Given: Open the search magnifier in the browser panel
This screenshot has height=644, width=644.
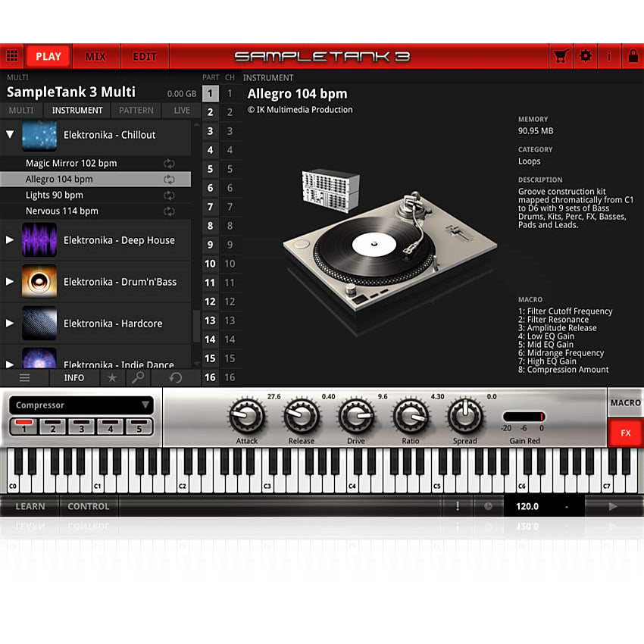Looking at the screenshot, I should [138, 377].
